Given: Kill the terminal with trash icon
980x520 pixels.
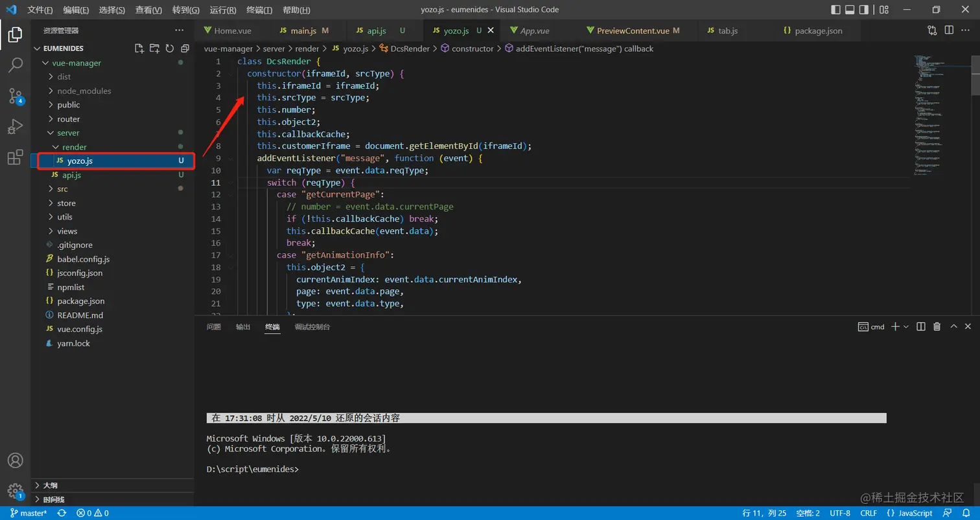Looking at the screenshot, I should click(x=937, y=327).
